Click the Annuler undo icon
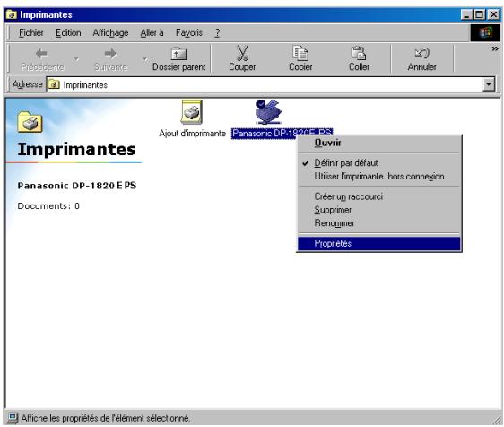The image size is (504, 427). 421,53
